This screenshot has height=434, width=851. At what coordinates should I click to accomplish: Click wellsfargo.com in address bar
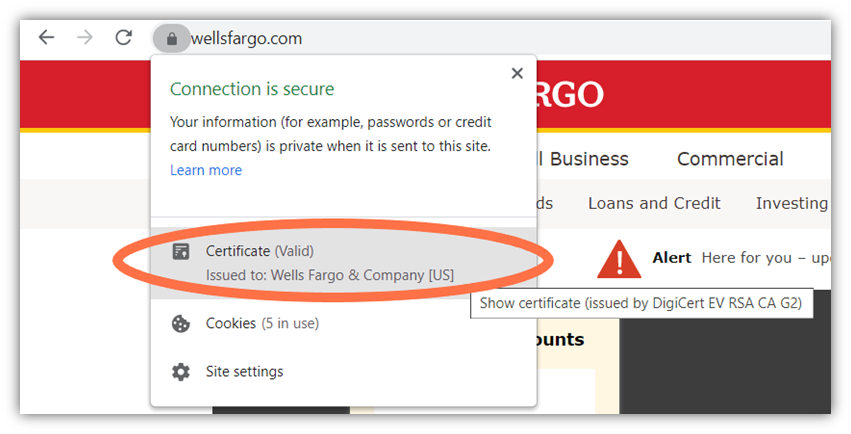click(246, 39)
